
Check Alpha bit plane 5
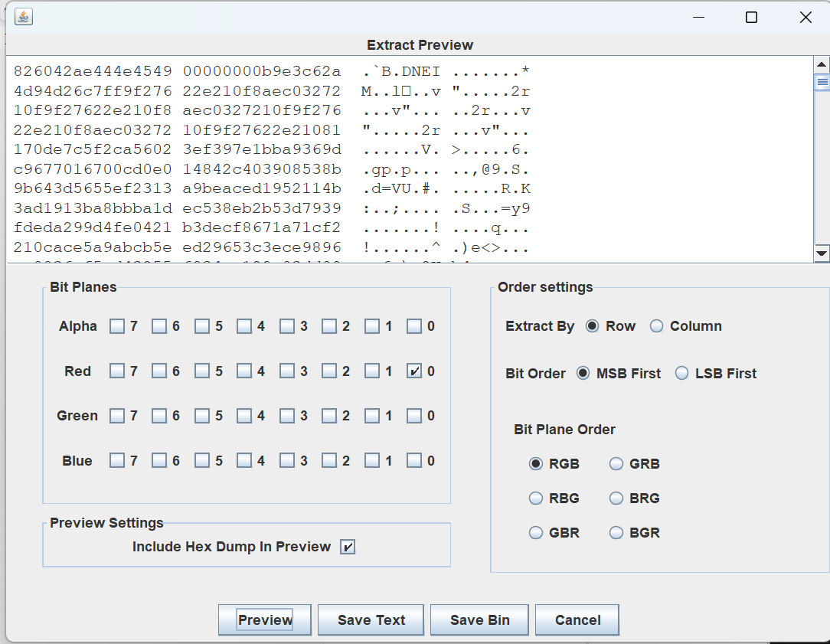(201, 326)
